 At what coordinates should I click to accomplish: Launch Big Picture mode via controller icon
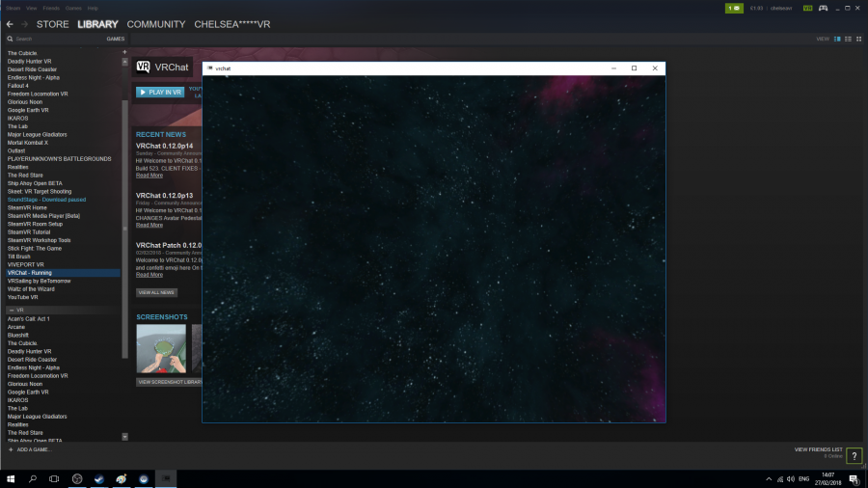pos(824,9)
